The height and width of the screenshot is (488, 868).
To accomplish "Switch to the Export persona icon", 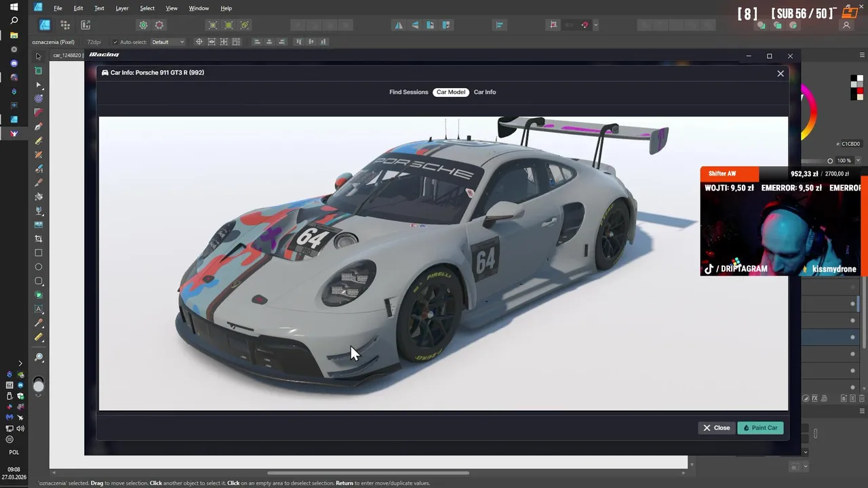I will tap(85, 25).
